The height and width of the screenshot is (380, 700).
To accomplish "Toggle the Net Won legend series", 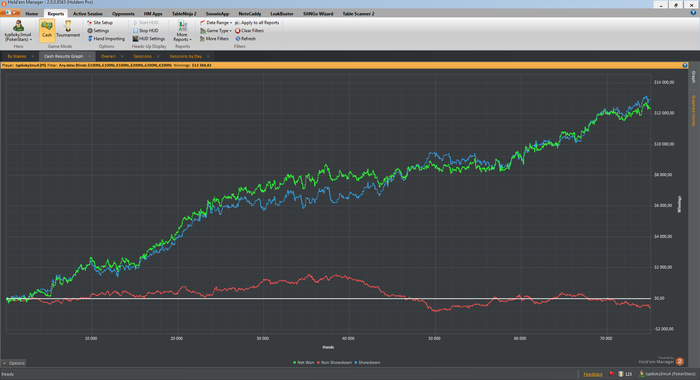I will point(304,363).
